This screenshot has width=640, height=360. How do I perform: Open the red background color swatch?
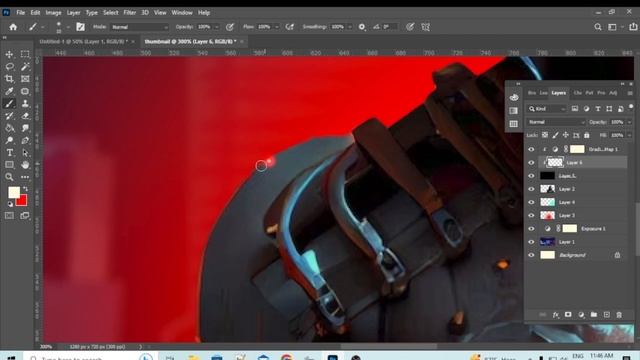[22, 201]
